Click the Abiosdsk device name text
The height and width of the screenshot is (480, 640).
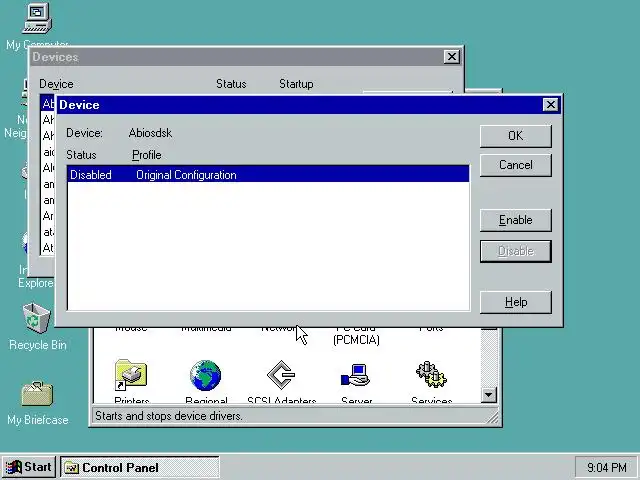pos(150,133)
